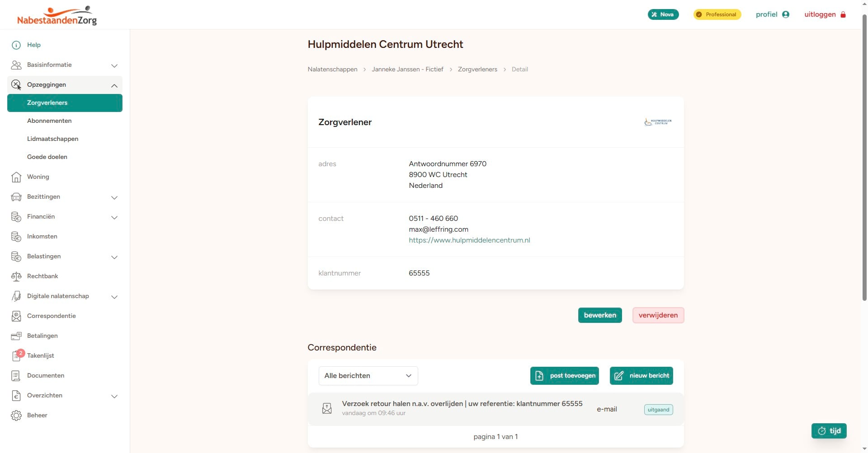Open the hulpmiddelencentrum.nl website link

[469, 240]
